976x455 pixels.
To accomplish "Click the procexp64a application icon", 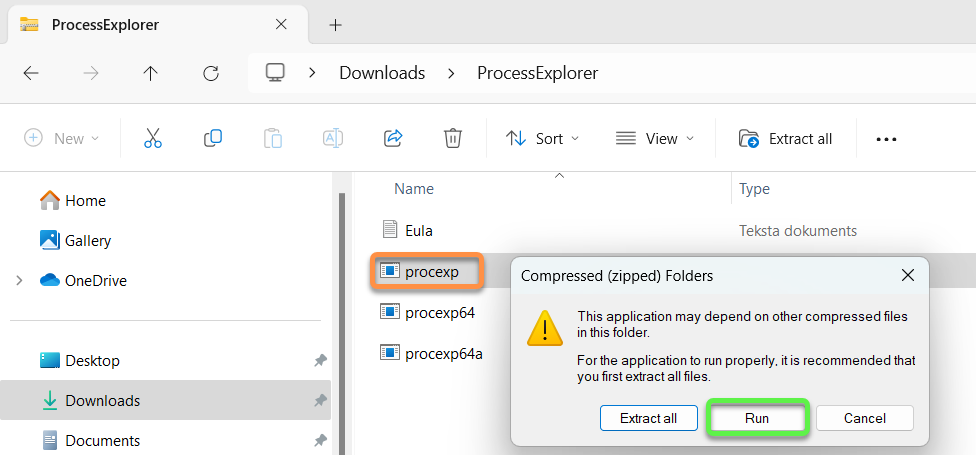I will [390, 352].
